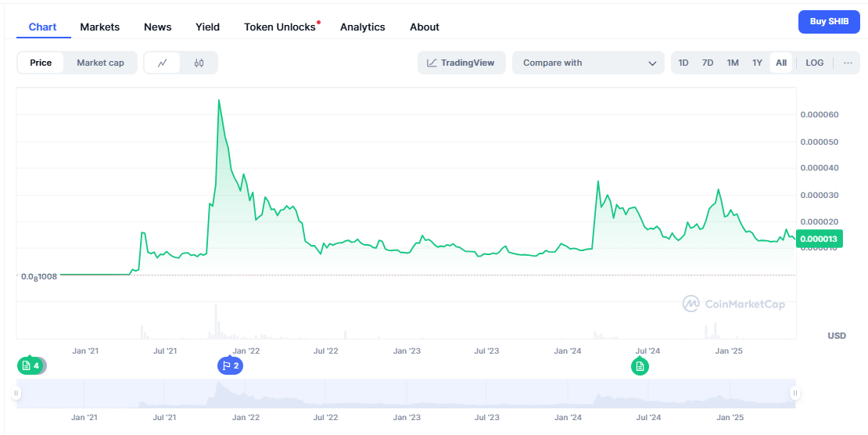Open the TradingView chart button
The image size is (868, 435).
click(461, 63)
